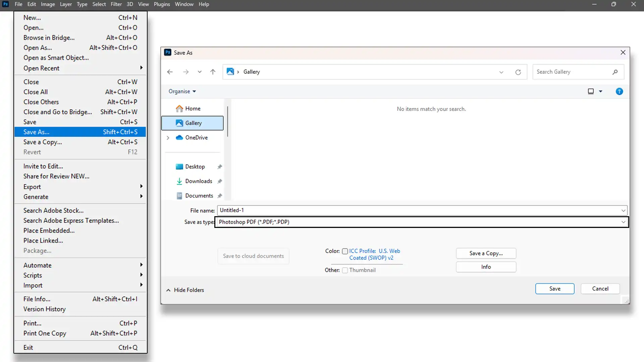Toggle the Thumbnail checkbox

(x=345, y=270)
